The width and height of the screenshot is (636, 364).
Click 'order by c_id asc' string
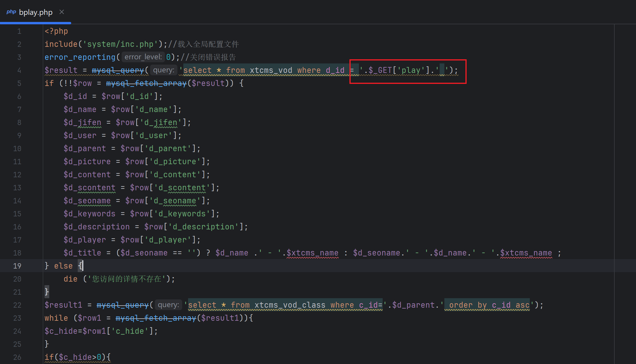click(489, 305)
